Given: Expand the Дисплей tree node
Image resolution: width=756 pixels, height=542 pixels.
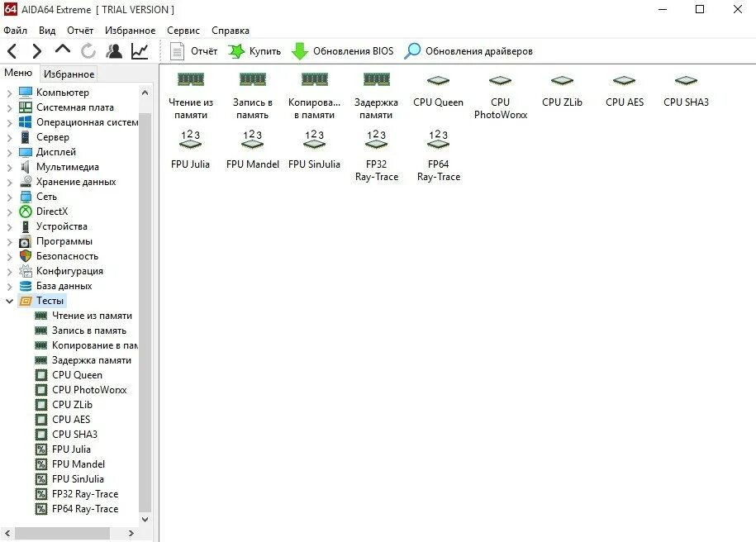Looking at the screenshot, I should pyautogui.click(x=9, y=152).
